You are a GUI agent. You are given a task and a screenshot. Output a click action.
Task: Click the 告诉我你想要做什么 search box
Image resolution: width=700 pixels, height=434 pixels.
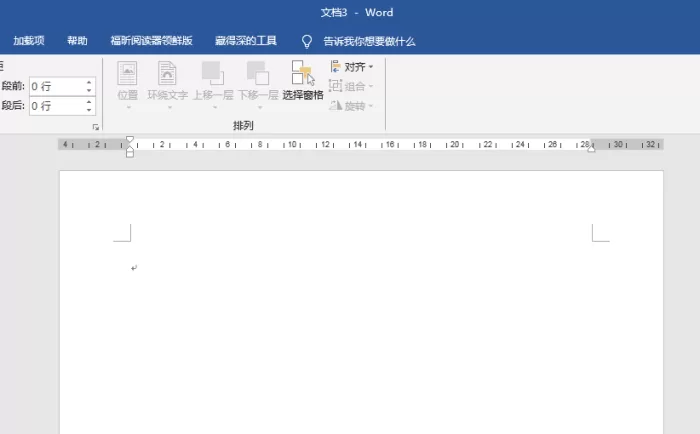click(369, 42)
